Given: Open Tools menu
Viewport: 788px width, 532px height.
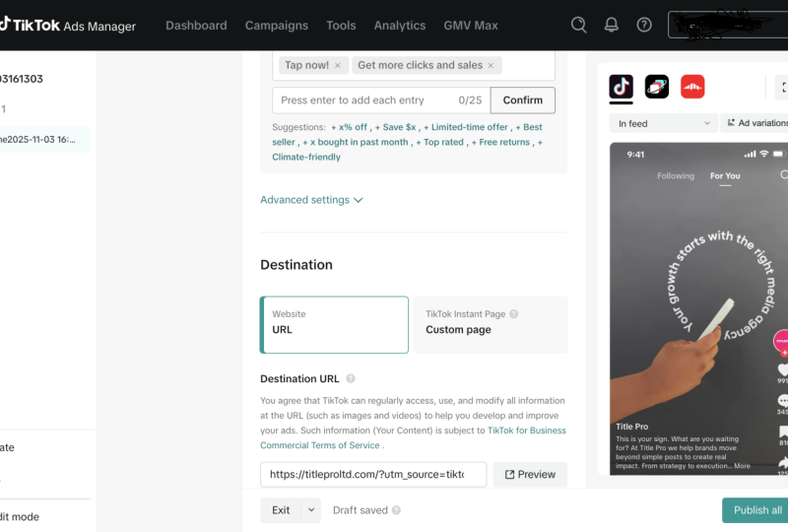Looking at the screenshot, I should click(x=341, y=26).
